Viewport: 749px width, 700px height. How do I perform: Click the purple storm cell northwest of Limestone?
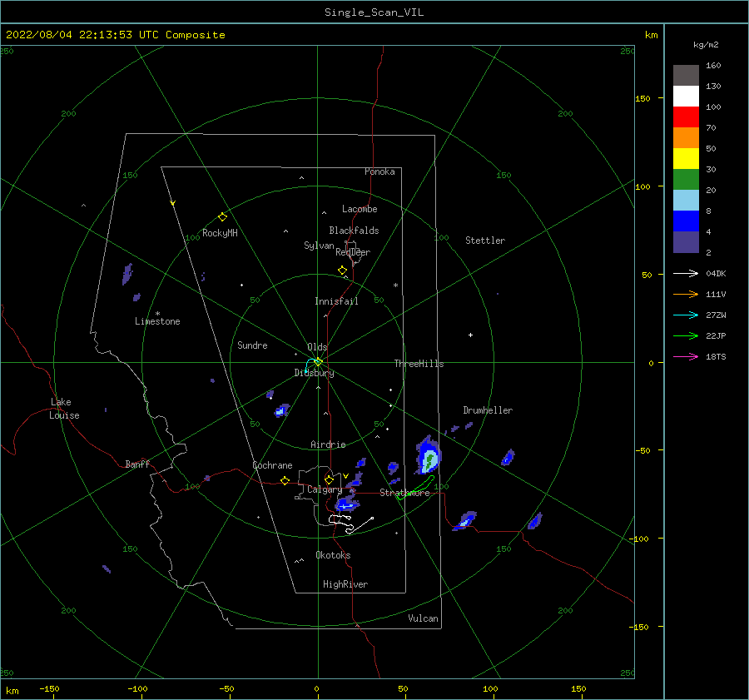click(x=127, y=274)
